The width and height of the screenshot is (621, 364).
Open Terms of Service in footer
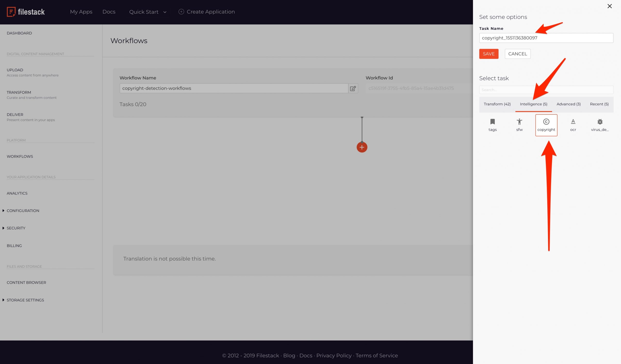tap(376, 355)
